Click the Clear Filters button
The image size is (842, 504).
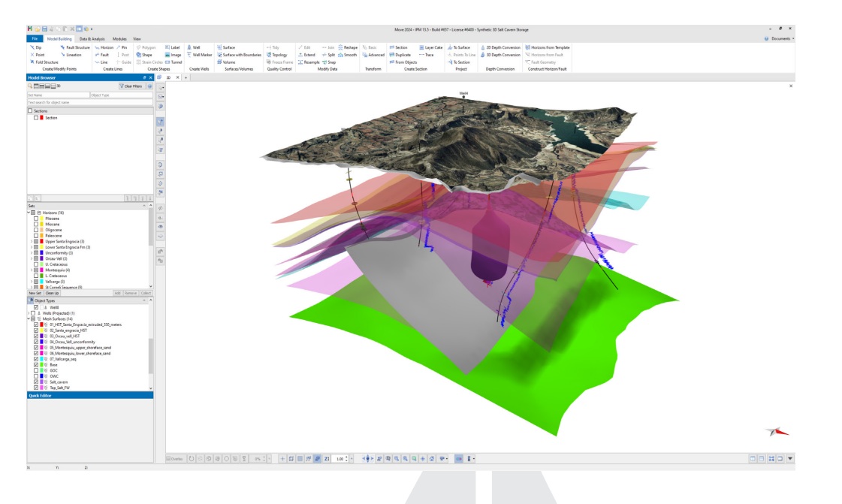pyautogui.click(x=131, y=86)
